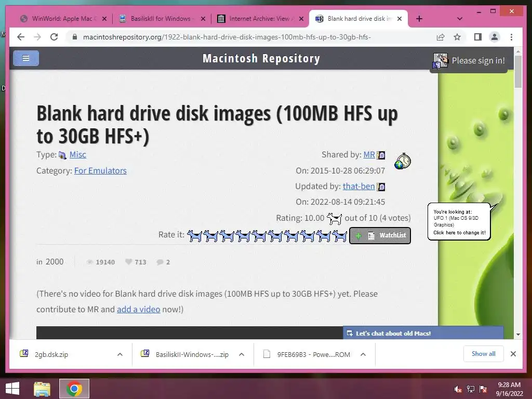Open the For Emulators category link

click(100, 170)
